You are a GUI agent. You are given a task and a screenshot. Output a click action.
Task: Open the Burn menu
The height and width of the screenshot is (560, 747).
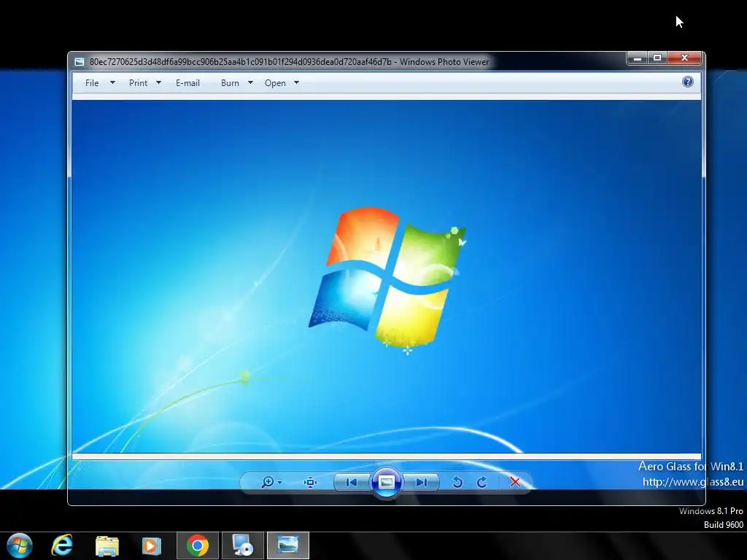230,83
